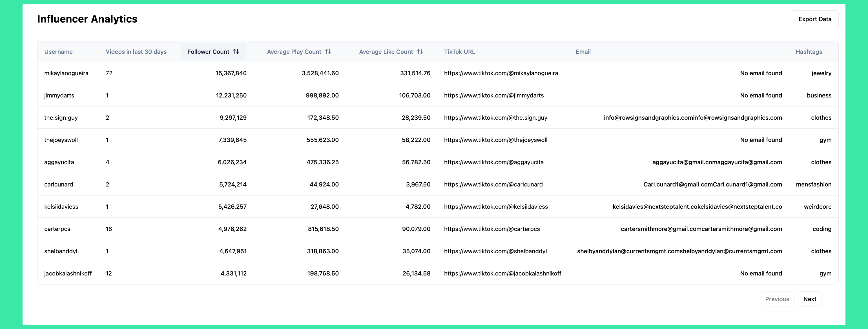
Task: Click thejoeyswoll follower count value
Action: pyautogui.click(x=232, y=140)
